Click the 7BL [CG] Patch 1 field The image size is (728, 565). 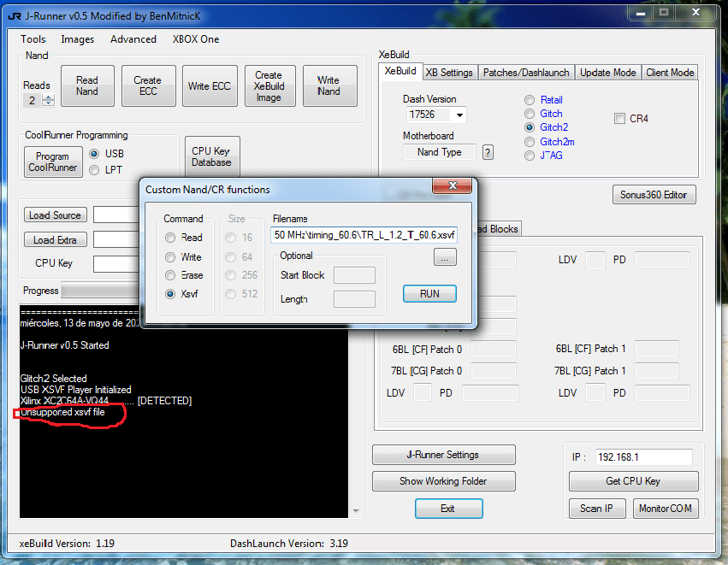click(656, 371)
